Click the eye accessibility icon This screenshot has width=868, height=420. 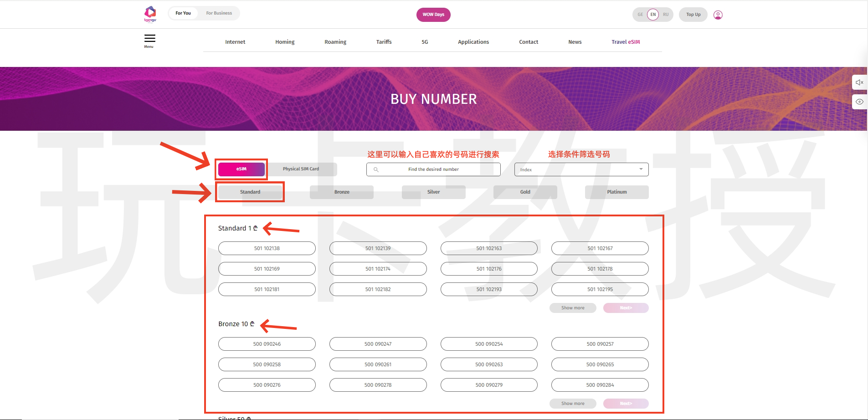coord(859,102)
